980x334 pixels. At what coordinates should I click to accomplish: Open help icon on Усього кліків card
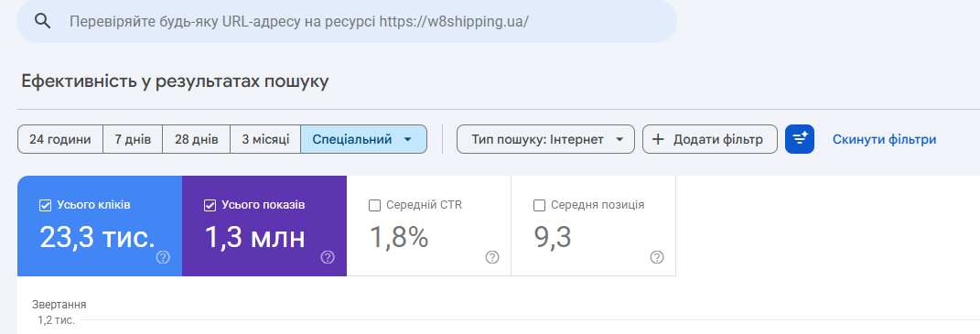(x=163, y=257)
